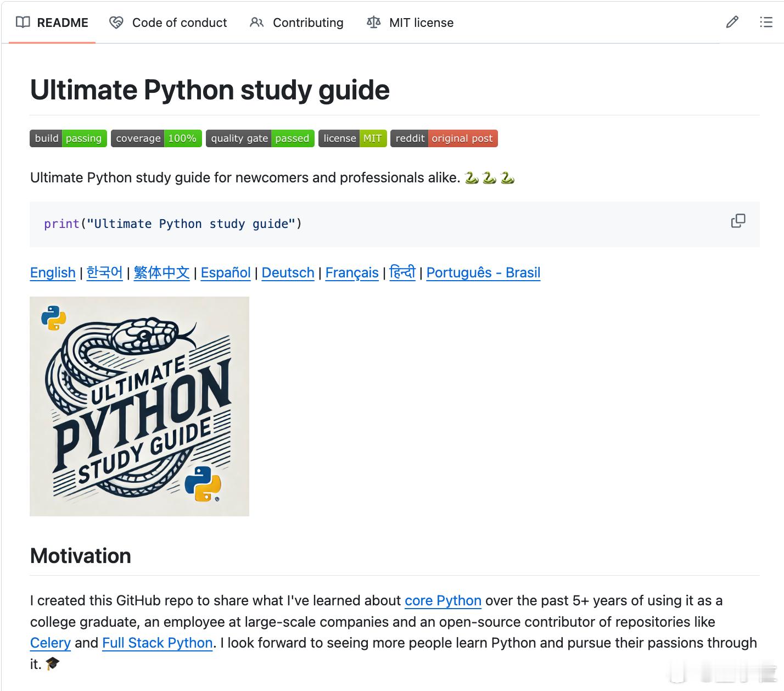
Task: Open the MIT license tab
Action: click(x=421, y=23)
